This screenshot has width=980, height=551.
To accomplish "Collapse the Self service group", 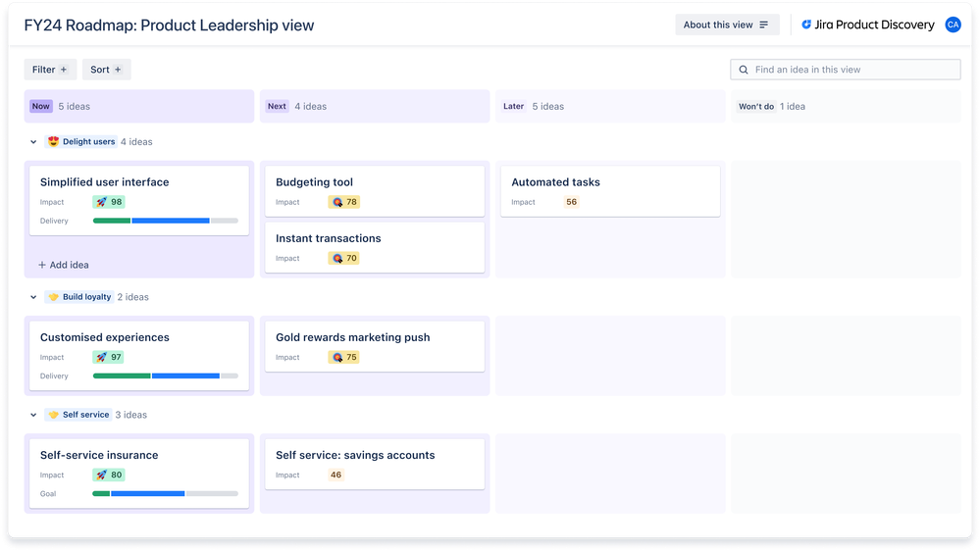I will coord(33,415).
